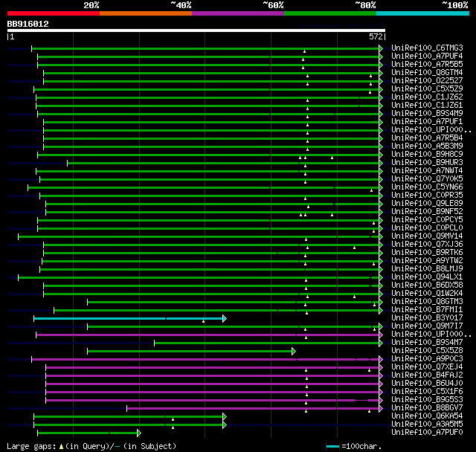Viewport: 476px width, 452px height.
Task: Select the UniRef100_A9YTW2 label
Action: pos(427,261)
